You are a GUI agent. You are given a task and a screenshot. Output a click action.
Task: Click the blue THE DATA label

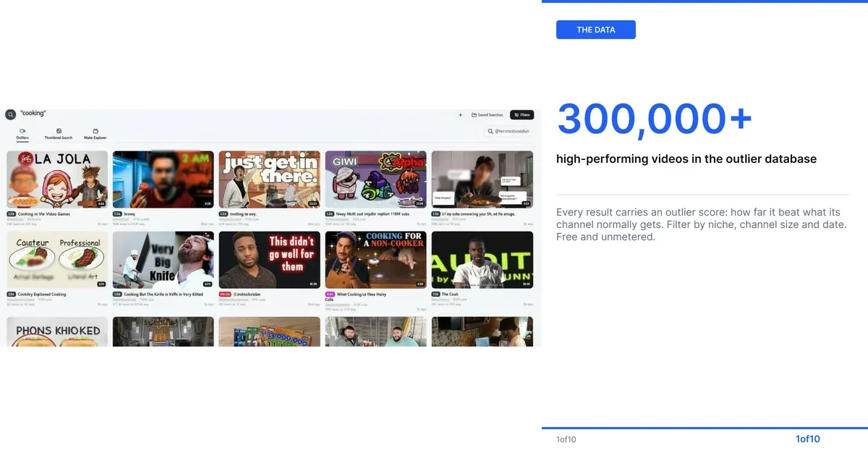[x=596, y=30]
